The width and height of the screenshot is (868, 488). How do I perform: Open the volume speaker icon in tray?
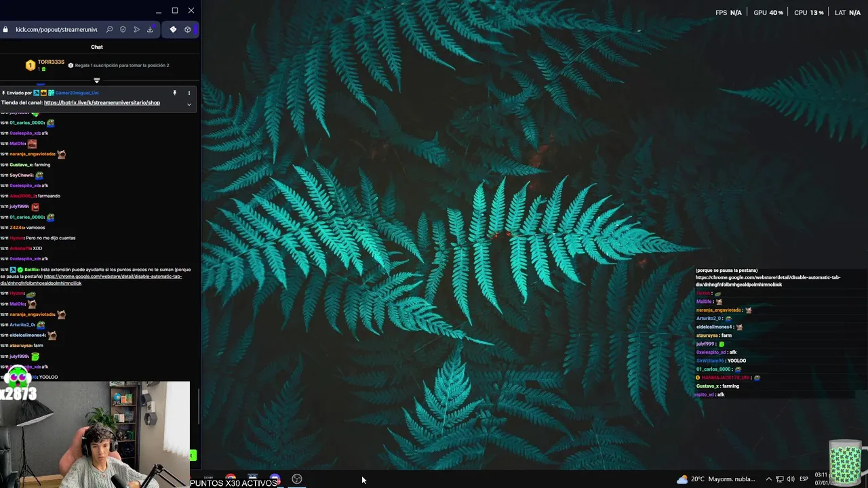791,479
